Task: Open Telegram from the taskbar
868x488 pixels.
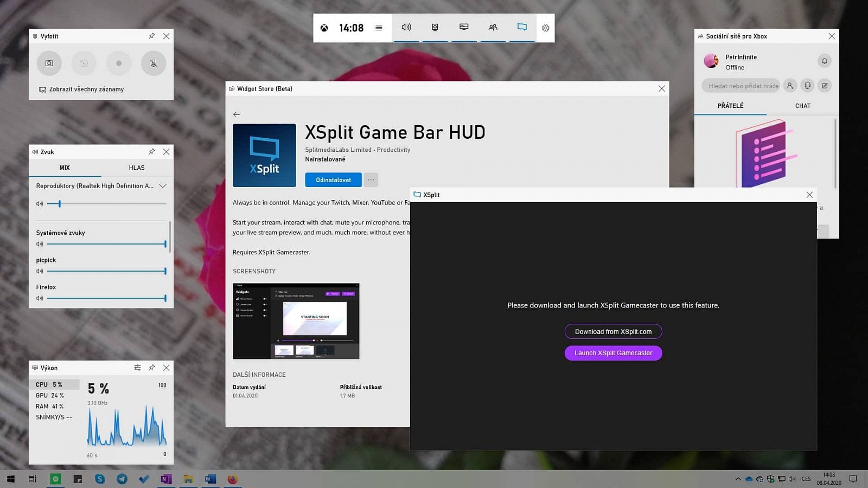Action: tap(122, 479)
